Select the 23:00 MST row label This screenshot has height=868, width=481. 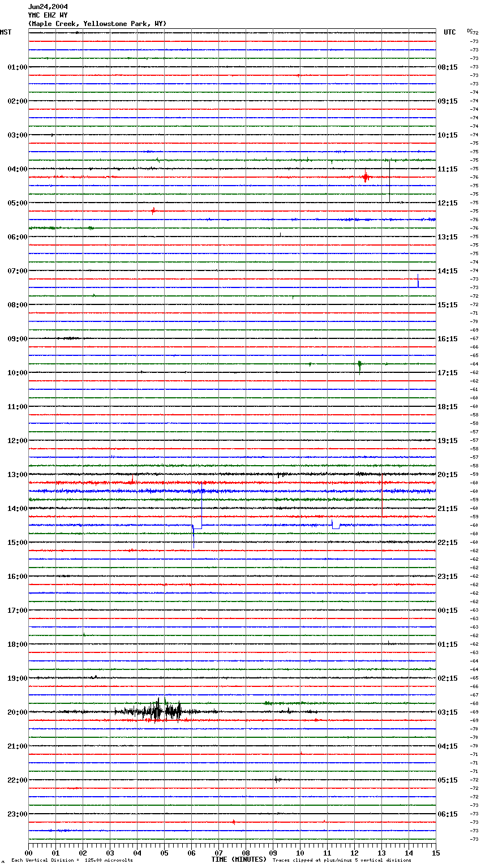pos(17,814)
